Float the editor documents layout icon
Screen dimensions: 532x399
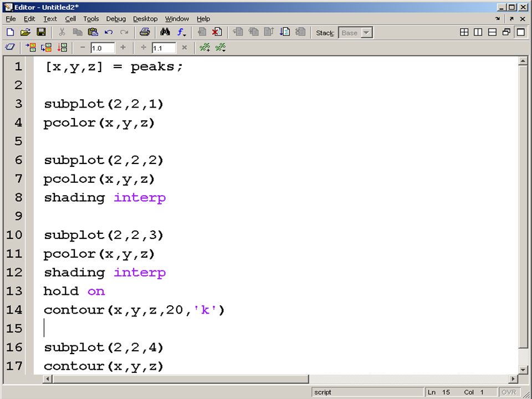(x=506, y=32)
